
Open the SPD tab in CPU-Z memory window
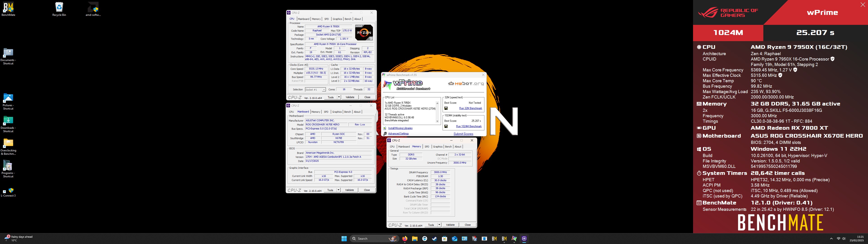[x=427, y=147]
